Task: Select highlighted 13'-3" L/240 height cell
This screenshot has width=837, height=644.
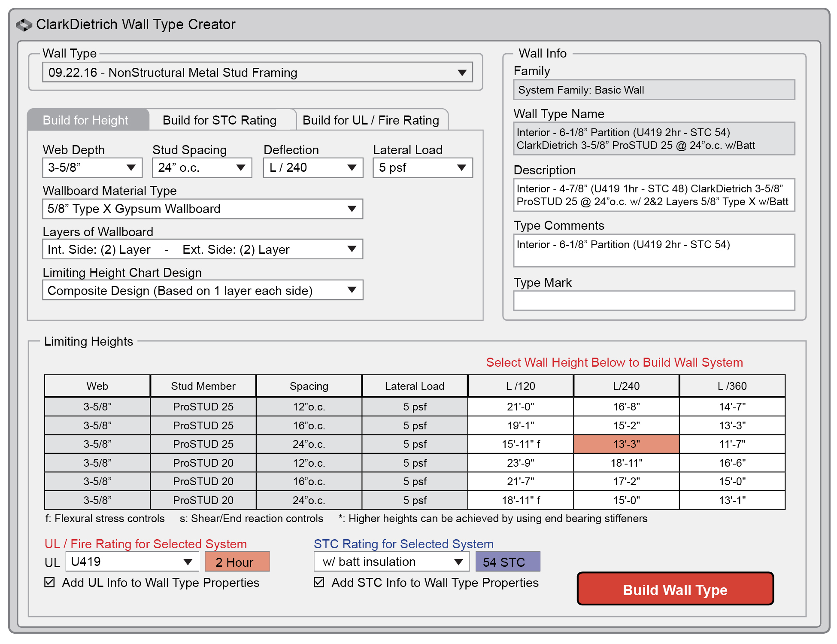Action: pyautogui.click(x=626, y=444)
